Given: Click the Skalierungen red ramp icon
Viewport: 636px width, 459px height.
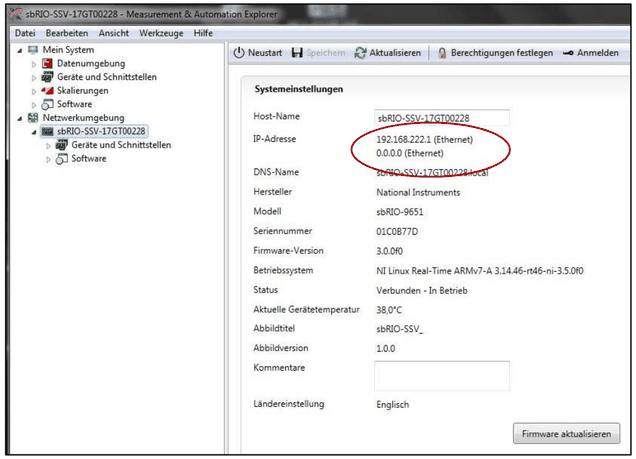Looking at the screenshot, I should [x=47, y=90].
